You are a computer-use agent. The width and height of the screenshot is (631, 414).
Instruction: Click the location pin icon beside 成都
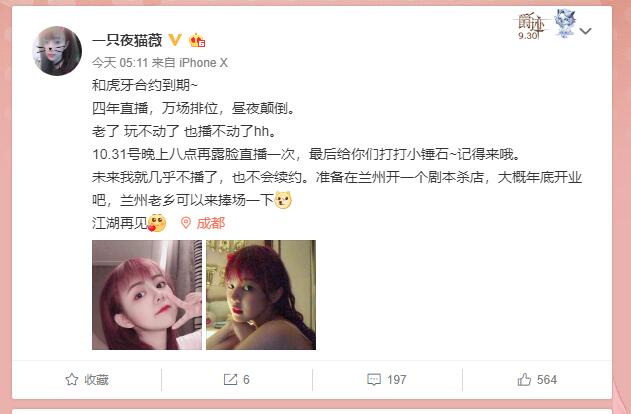[x=186, y=223]
